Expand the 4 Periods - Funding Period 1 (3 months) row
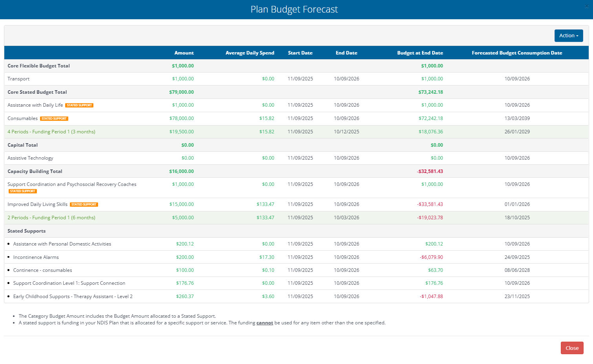593x364 pixels. (x=51, y=132)
